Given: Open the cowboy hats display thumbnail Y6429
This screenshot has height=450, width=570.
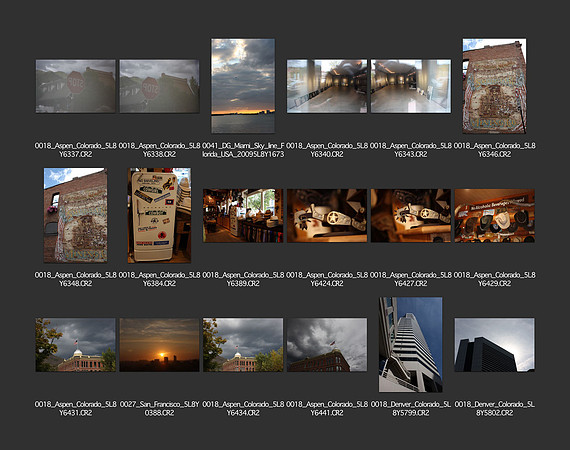Looking at the screenshot, I should click(x=494, y=216).
